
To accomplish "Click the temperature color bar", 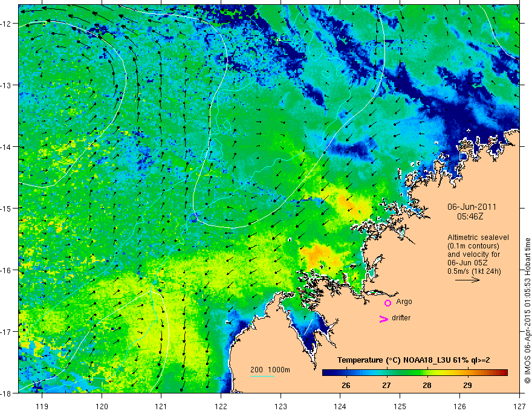I will [x=415, y=372].
